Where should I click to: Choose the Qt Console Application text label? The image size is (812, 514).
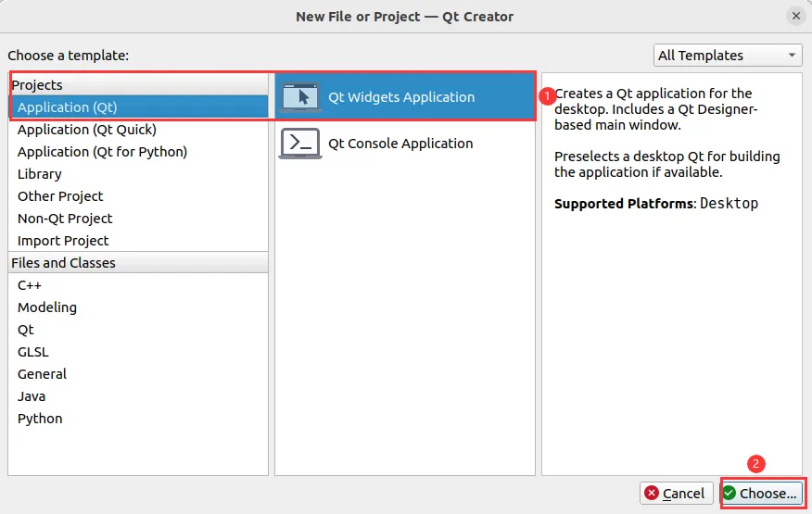click(400, 144)
